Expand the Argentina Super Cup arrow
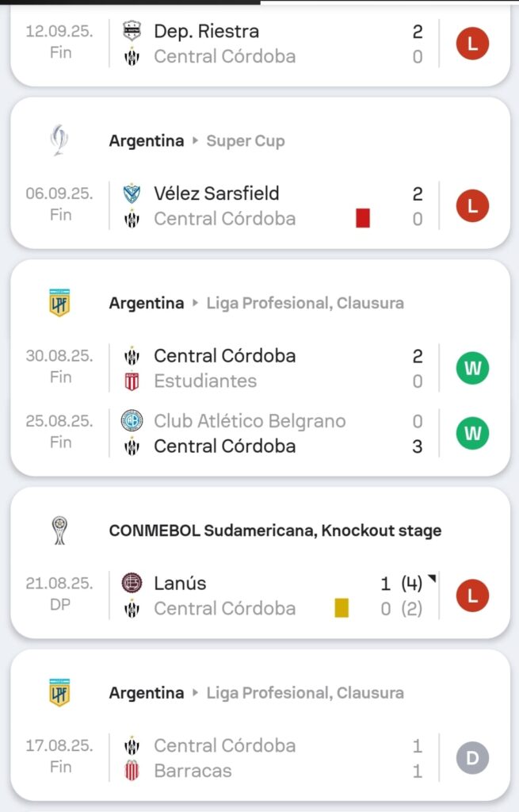Viewport: 519px width, 812px height. (195, 141)
